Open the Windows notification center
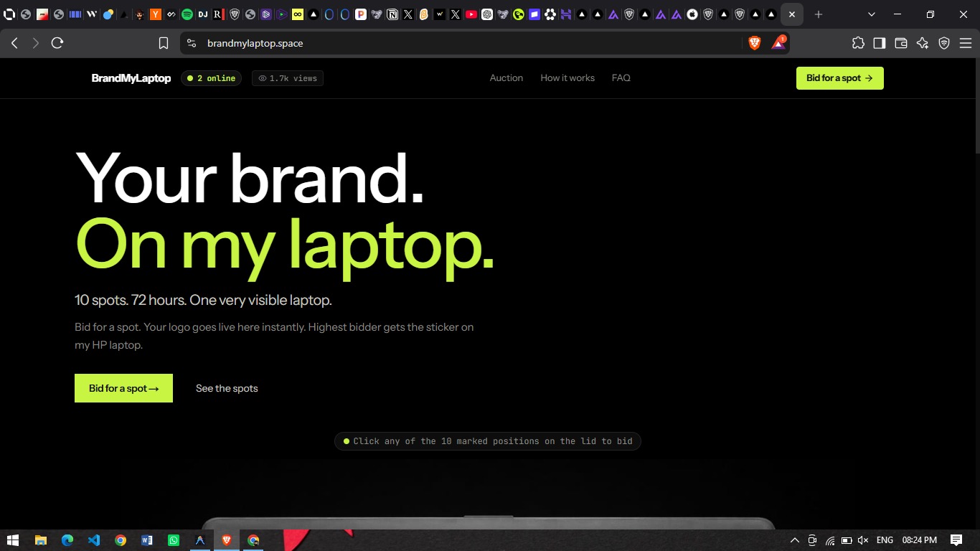This screenshot has height=551, width=980. pyautogui.click(x=956, y=540)
